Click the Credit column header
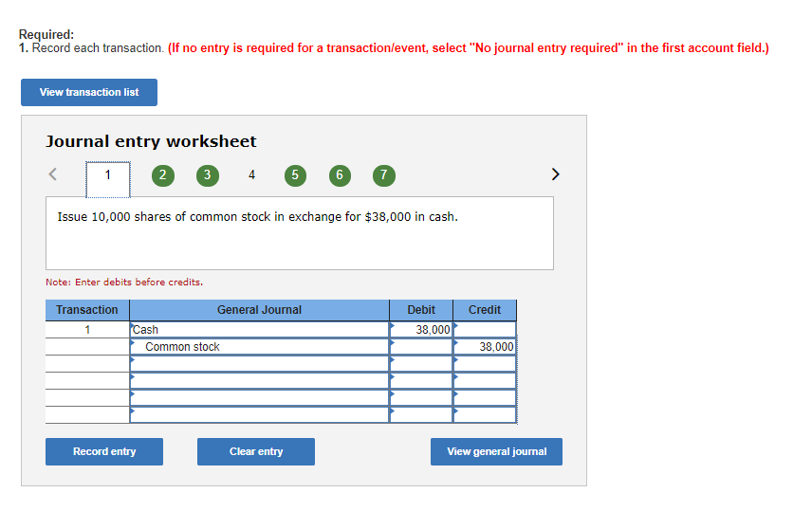Screen dimensions: 812x511 pos(485,310)
